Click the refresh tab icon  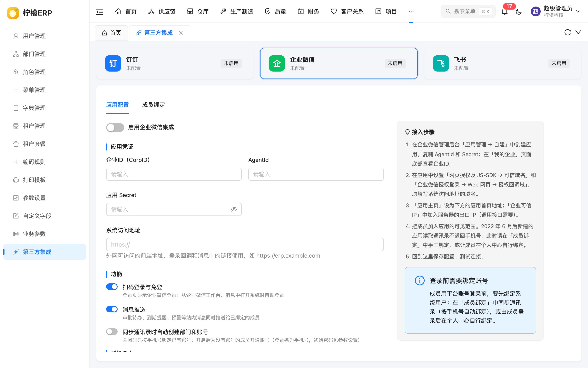[x=567, y=32]
